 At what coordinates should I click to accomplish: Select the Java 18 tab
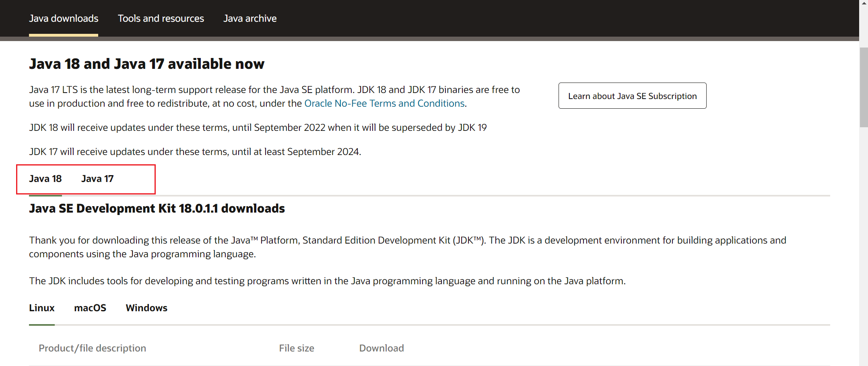[x=45, y=179]
